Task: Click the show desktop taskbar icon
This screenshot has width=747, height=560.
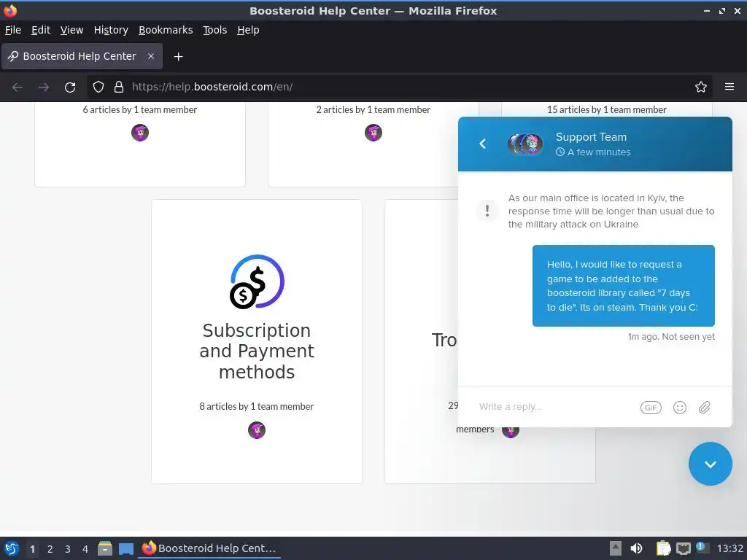Action: [126, 548]
